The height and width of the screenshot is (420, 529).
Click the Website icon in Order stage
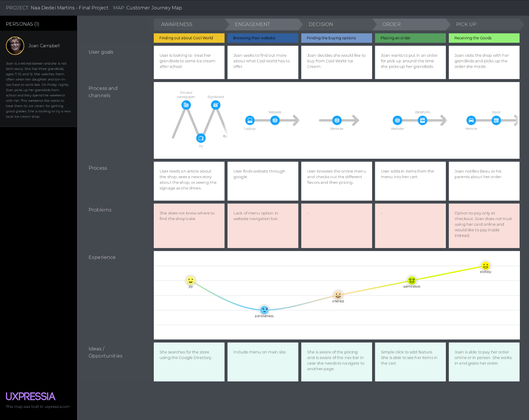click(x=397, y=121)
